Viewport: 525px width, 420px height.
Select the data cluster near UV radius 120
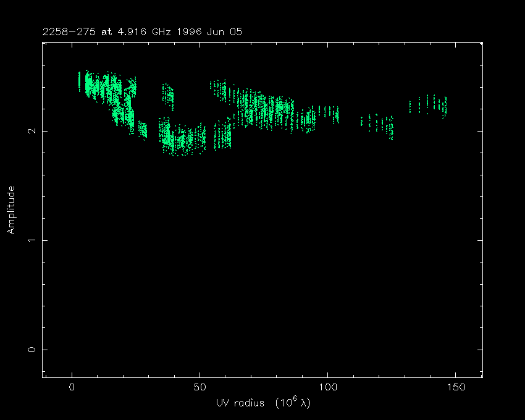tap(378, 124)
